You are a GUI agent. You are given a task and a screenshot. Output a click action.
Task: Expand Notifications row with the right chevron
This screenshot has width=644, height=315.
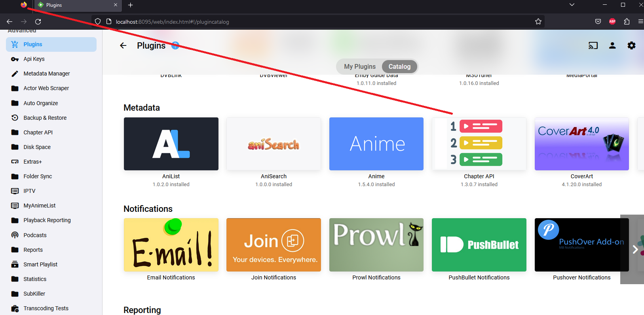(x=635, y=249)
